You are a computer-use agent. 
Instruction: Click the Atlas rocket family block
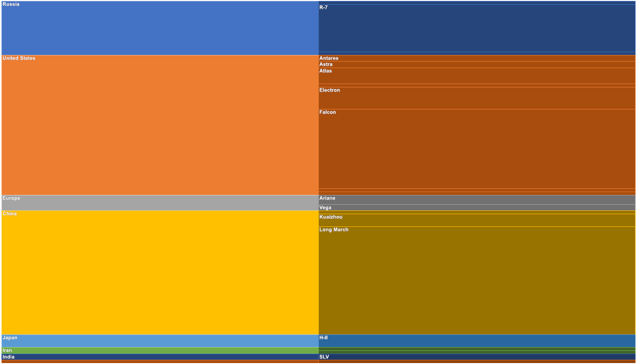click(x=477, y=76)
